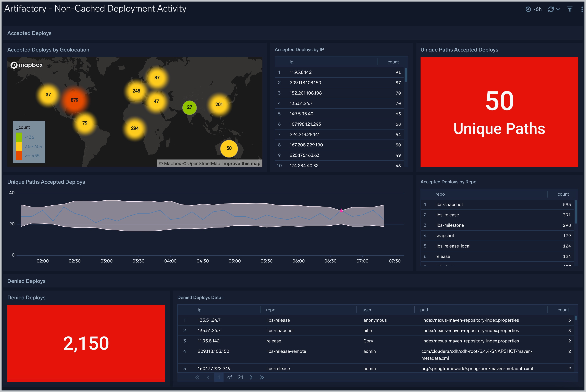Viewport: 586px width, 392px height.
Task: Select denied row for libs-release-remote repo
Action: (x=376, y=355)
